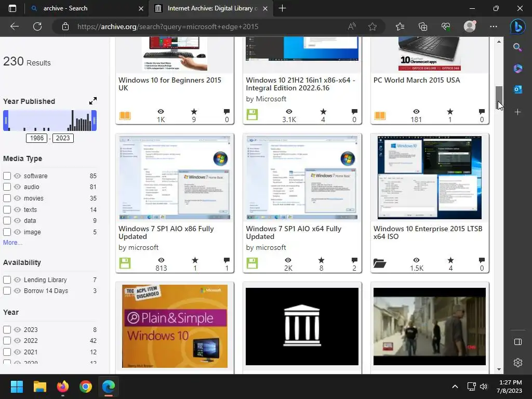The height and width of the screenshot is (399, 532).
Task: Open the Windows Start menu
Action: [17, 387]
